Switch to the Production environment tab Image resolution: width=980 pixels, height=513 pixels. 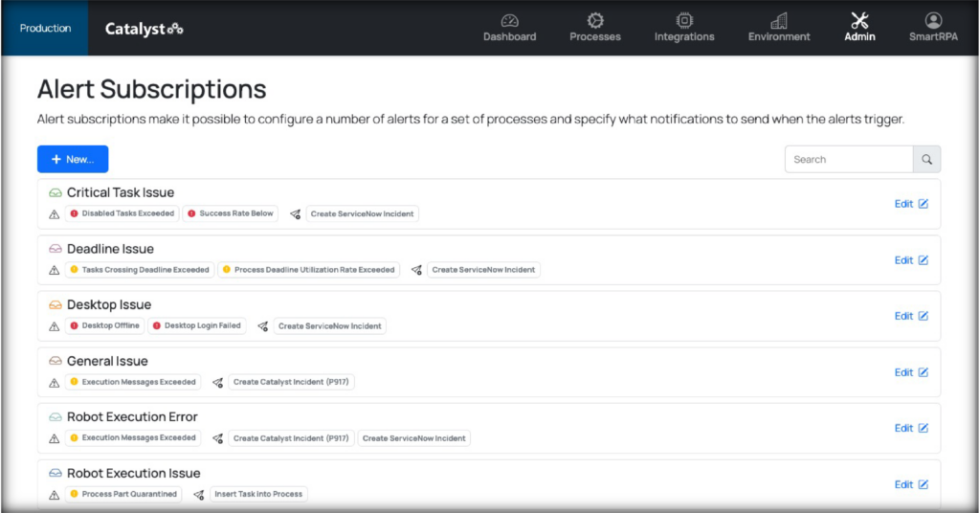pos(45,28)
